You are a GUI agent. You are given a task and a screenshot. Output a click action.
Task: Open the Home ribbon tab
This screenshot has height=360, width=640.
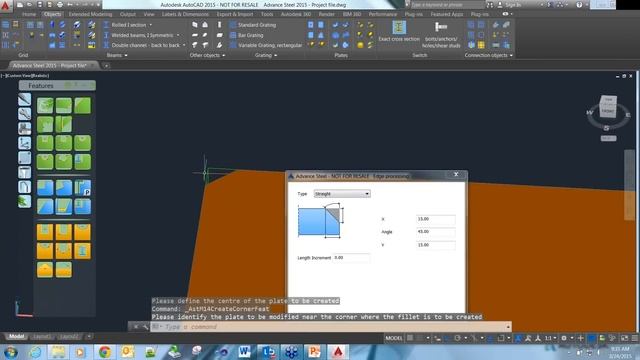[29, 14]
